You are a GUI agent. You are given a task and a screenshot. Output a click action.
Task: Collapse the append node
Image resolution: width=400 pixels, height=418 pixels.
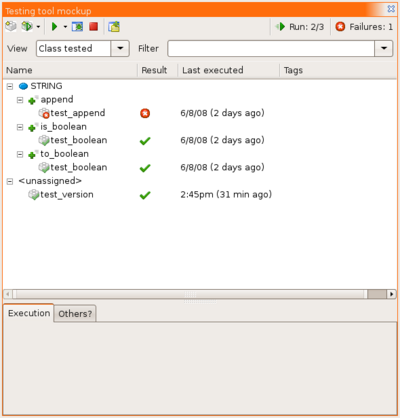20,100
